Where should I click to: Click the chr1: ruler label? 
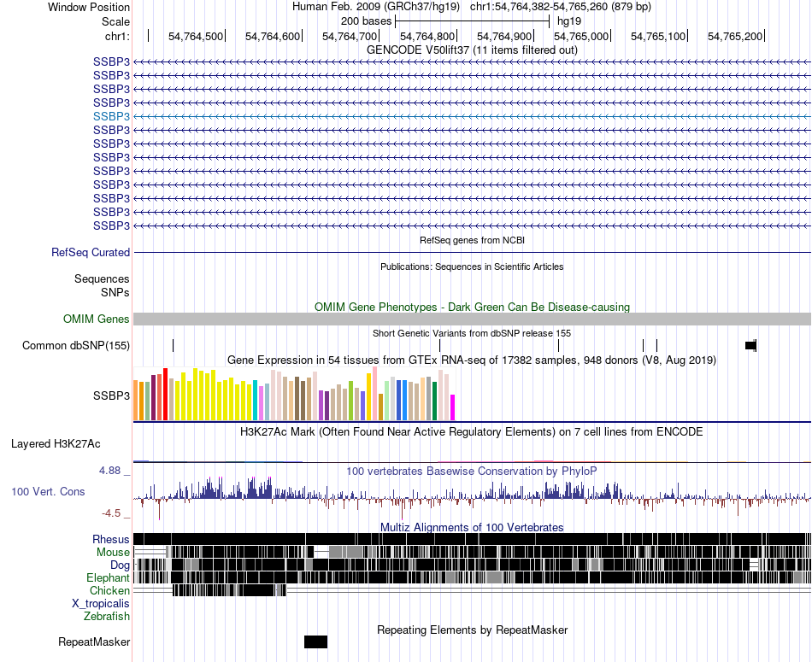point(117,36)
